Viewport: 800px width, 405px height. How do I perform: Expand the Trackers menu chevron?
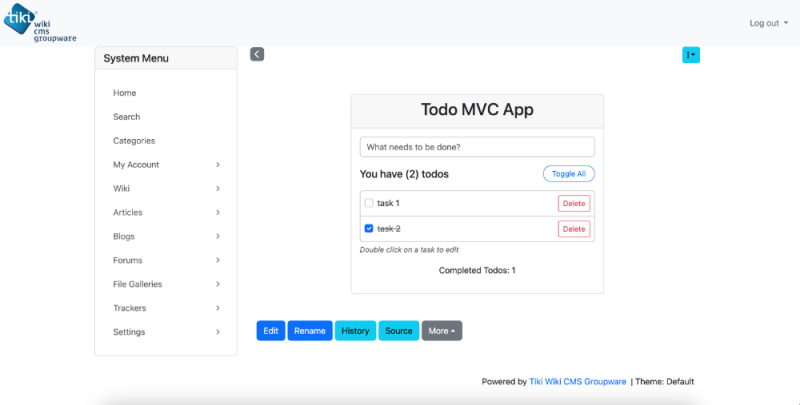pos(218,308)
